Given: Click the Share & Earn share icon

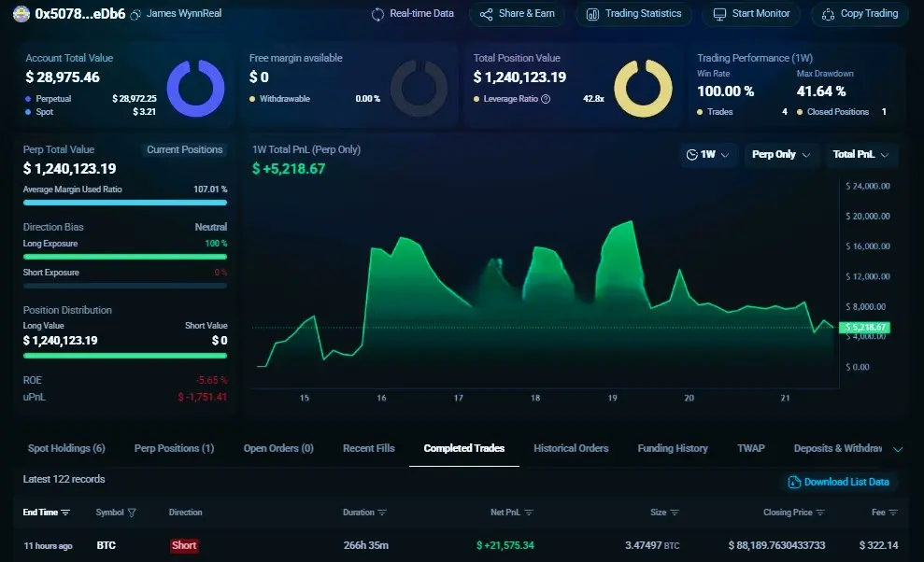Looking at the screenshot, I should tap(486, 15).
